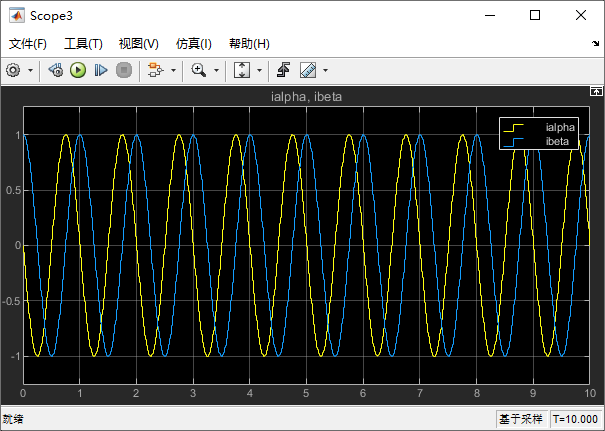605x431 pixels.
Task: Click the 就绪 status text
Action: pyautogui.click(x=13, y=419)
